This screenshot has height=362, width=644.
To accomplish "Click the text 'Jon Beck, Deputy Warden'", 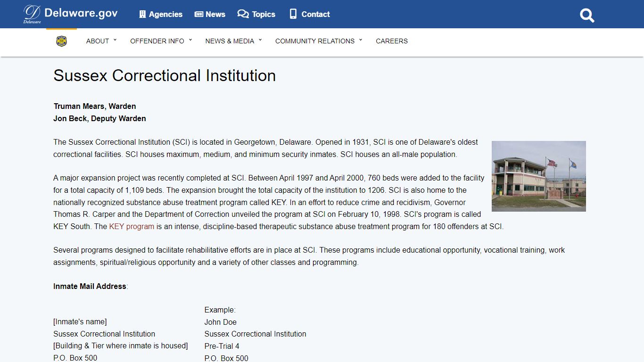I will point(99,118).
